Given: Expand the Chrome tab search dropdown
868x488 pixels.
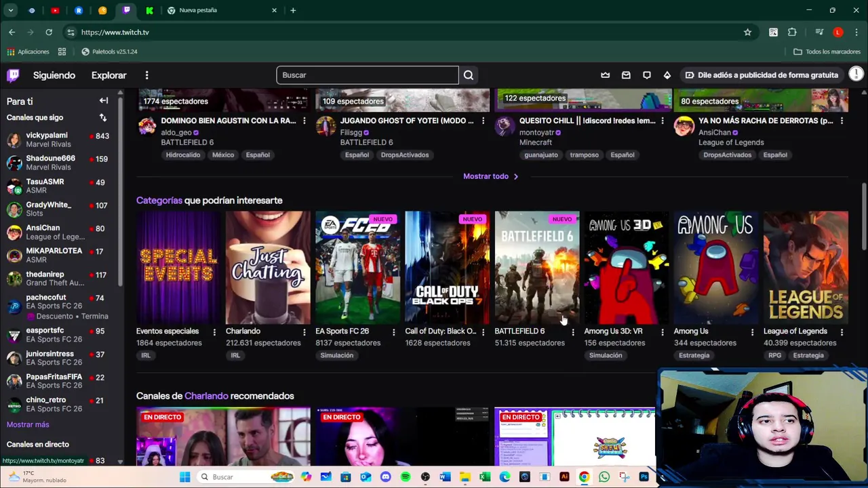Looking at the screenshot, I should [x=11, y=10].
